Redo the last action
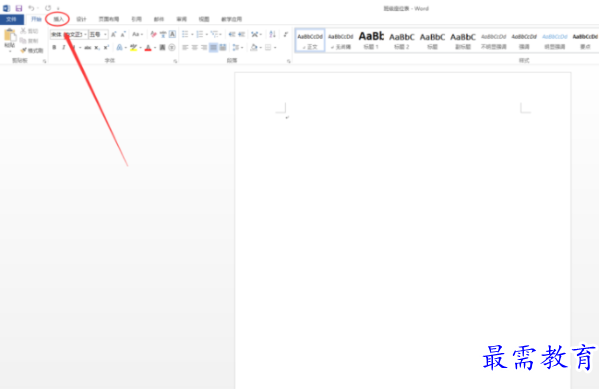The image size is (604, 389). tap(48, 8)
